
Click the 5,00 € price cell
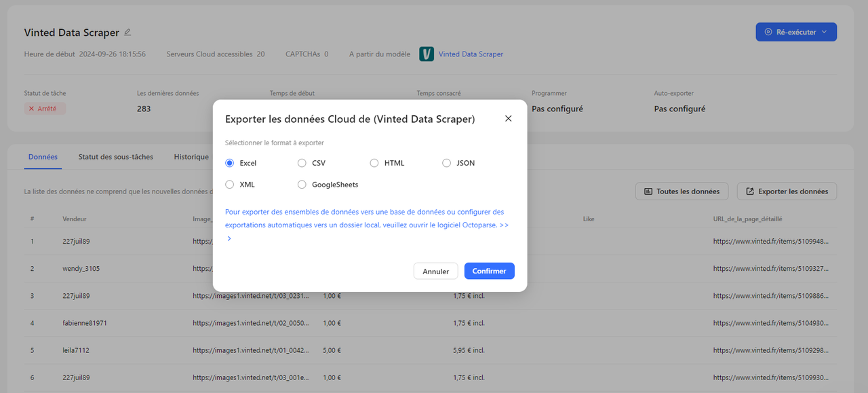(332, 351)
